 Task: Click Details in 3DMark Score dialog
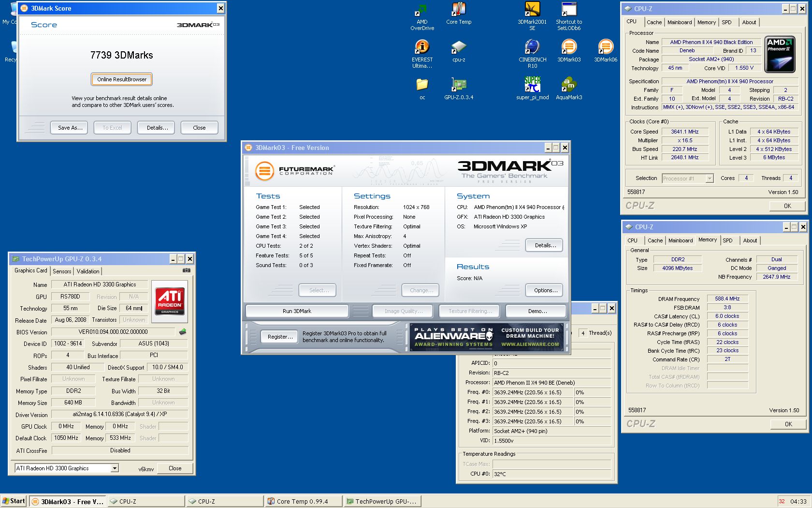[156, 128]
